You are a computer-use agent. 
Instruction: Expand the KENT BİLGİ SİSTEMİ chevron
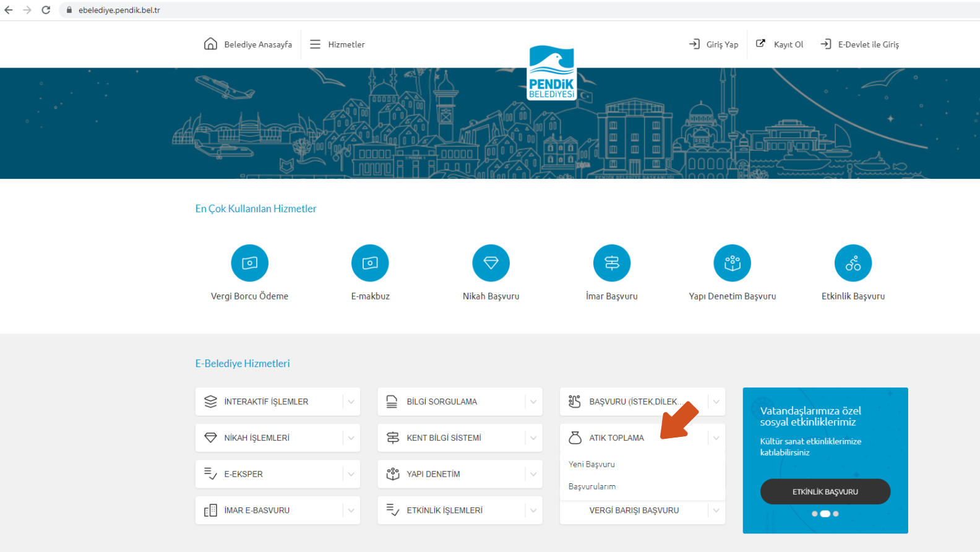[533, 438]
